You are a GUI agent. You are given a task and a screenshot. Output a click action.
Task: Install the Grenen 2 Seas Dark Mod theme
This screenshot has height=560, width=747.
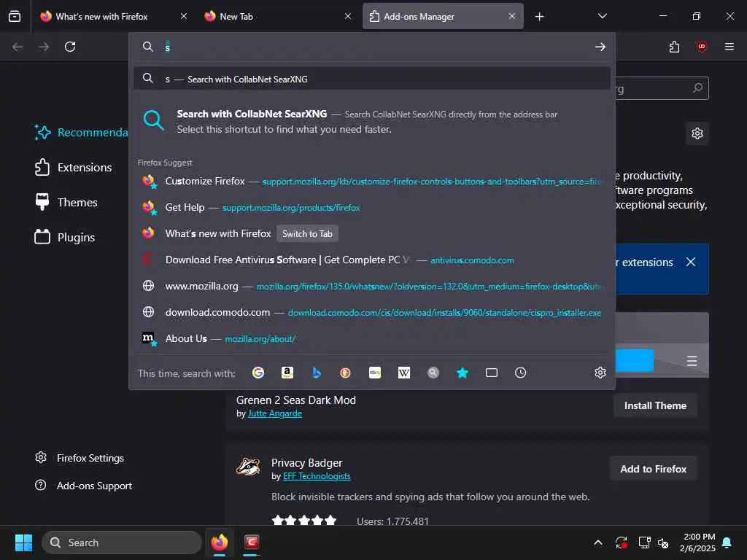(655, 405)
